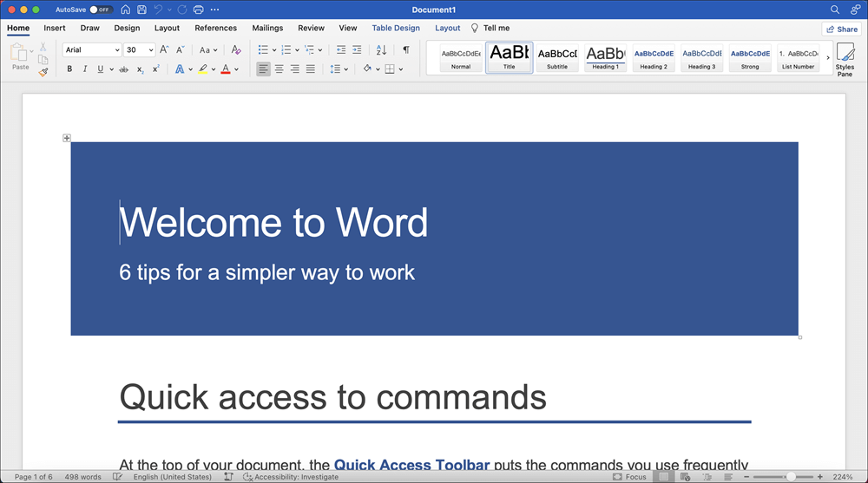Apply the Heading 1 style thumbnail
The width and height of the screenshot is (868, 483).
pyautogui.click(x=605, y=57)
